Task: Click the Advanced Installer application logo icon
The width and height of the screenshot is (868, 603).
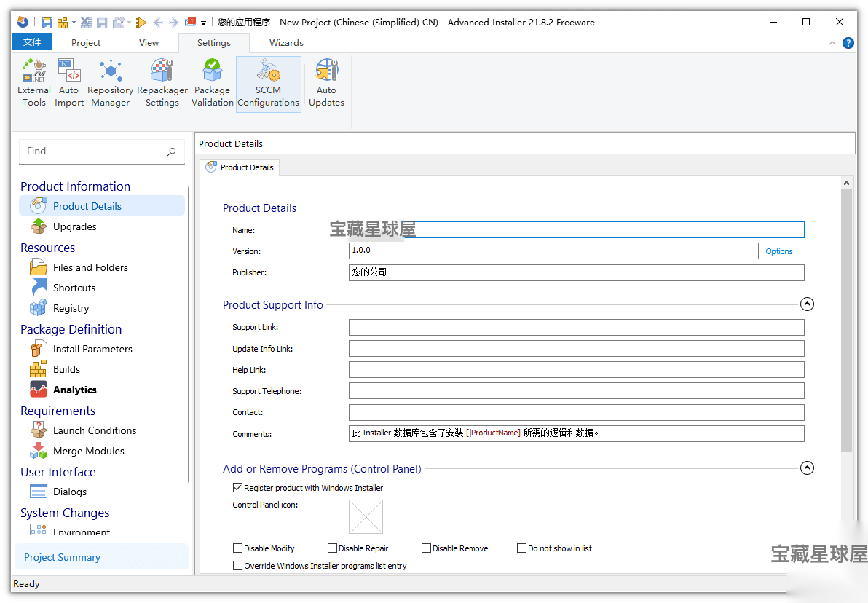Action: (x=23, y=22)
